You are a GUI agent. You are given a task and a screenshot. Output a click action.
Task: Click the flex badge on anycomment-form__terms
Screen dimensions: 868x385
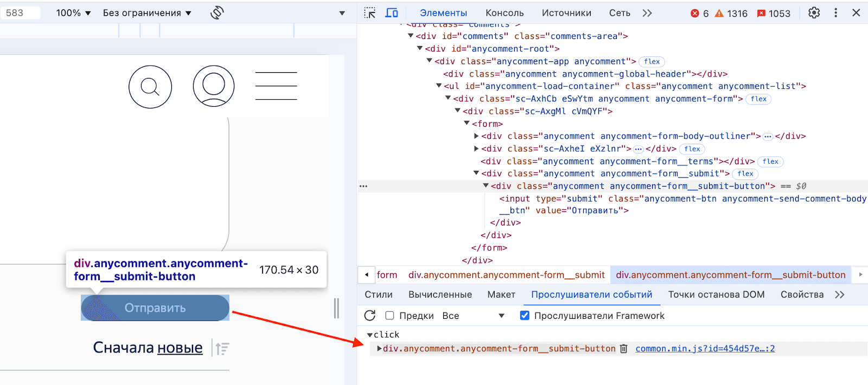point(770,162)
